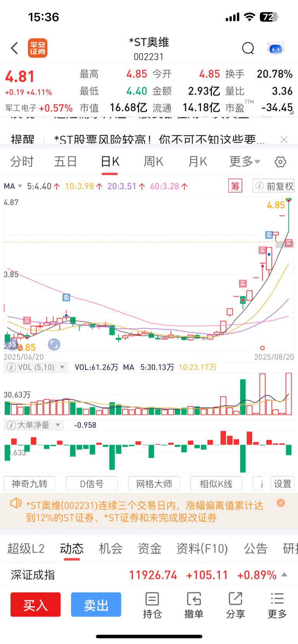Expand the 深证成指 index bar arrow
The image size is (298, 644).
[284, 575]
